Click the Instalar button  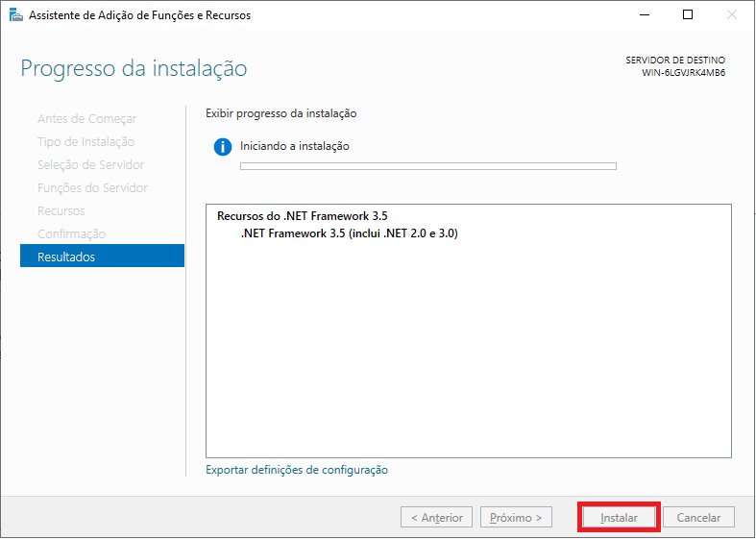point(619,518)
